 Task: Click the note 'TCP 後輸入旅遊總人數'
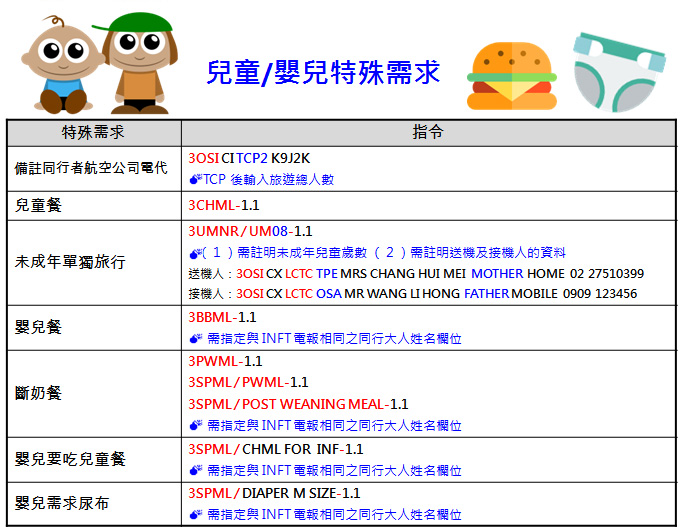click(268, 179)
